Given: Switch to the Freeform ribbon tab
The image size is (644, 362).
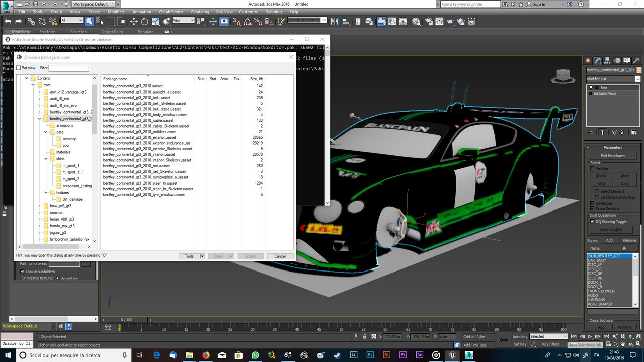Looking at the screenshot, I should click(x=48, y=32).
